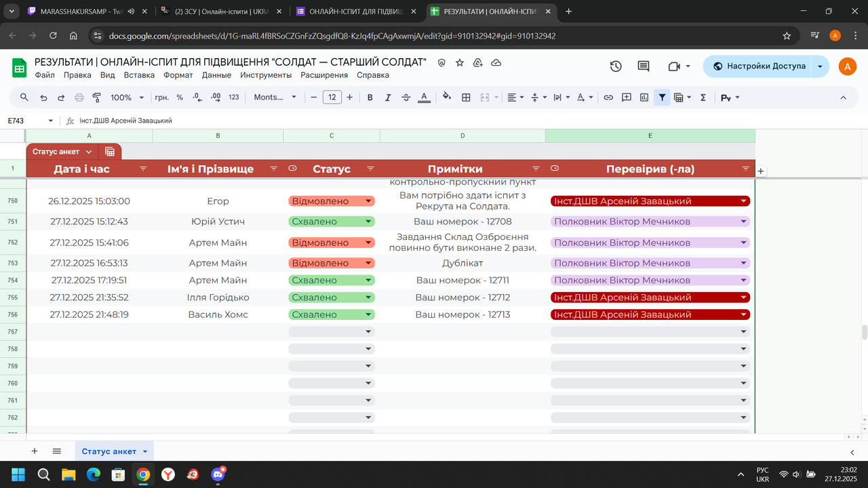Open the search menus magnifier icon
Viewport: 868px width, 488px height.
click(x=24, y=98)
